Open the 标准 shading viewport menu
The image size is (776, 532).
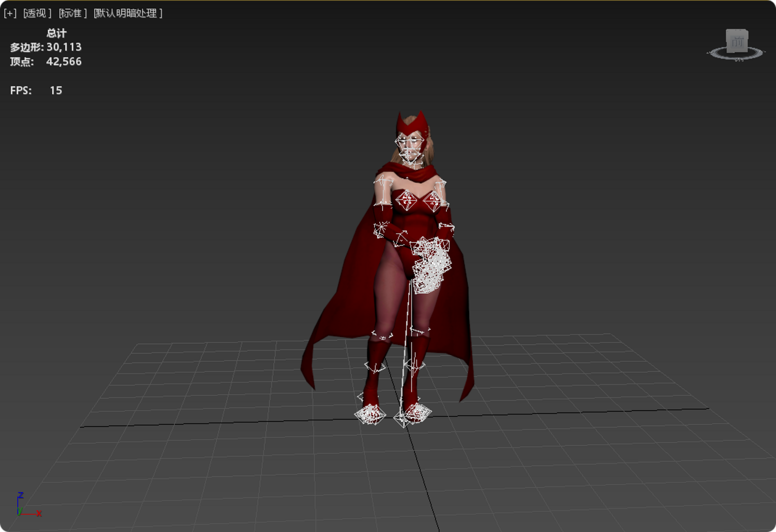72,13
